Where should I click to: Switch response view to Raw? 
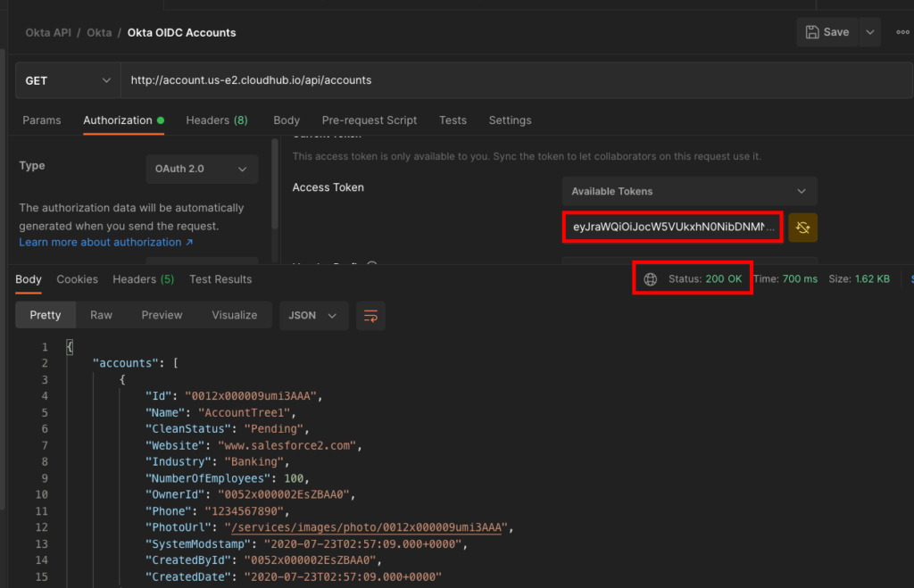point(101,315)
